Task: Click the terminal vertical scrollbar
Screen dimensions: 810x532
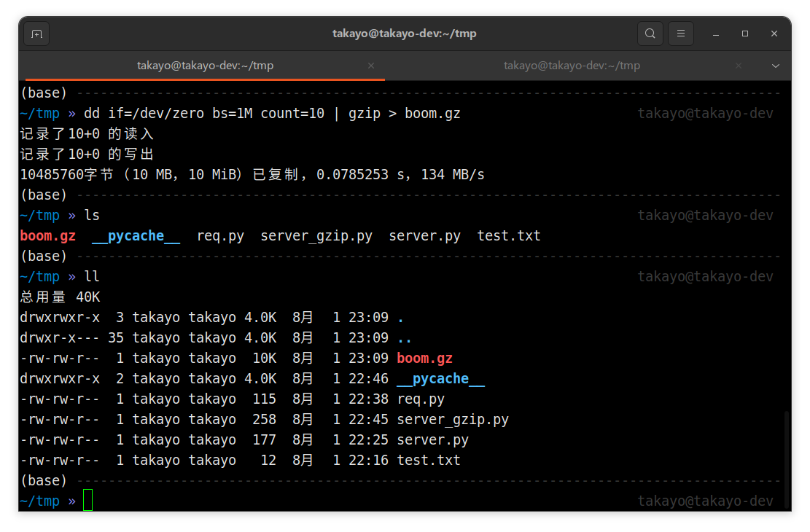Action: click(x=786, y=459)
